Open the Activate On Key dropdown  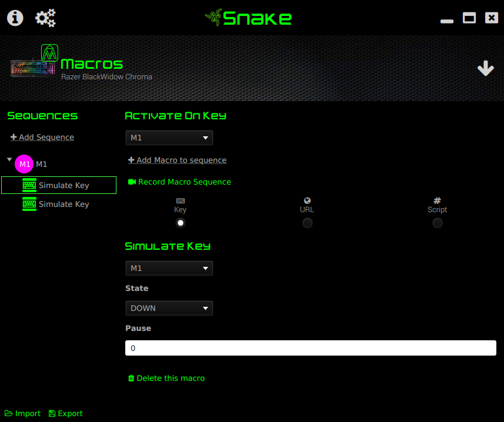tap(169, 138)
